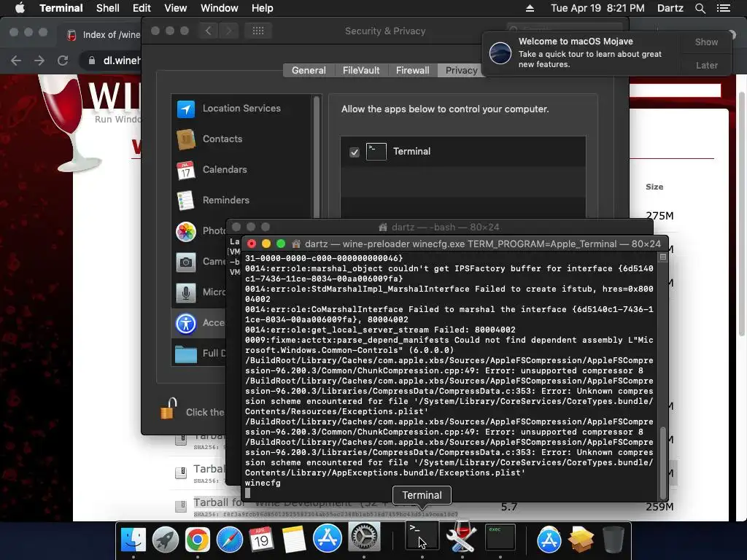Uncheck Terminal in allowed apps list

(x=354, y=152)
